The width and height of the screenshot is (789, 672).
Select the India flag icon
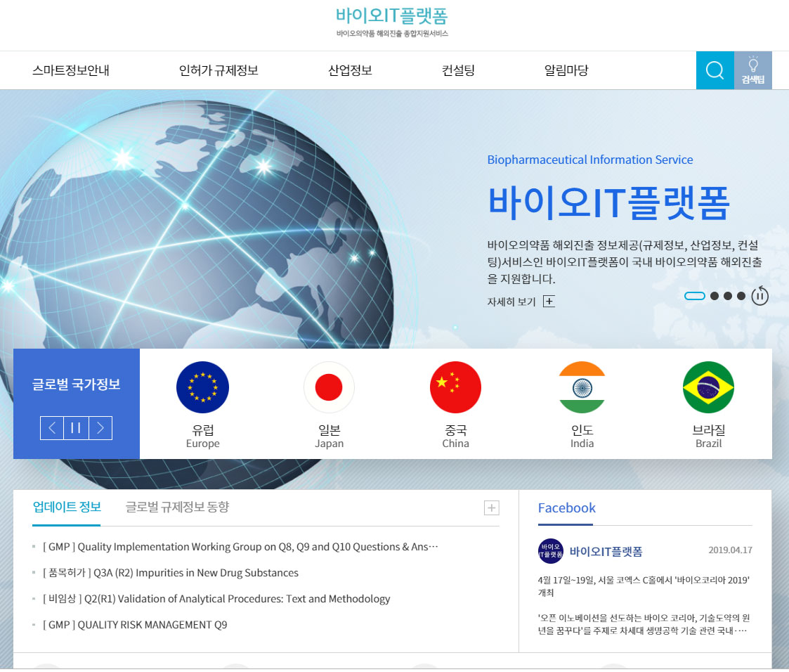582,387
